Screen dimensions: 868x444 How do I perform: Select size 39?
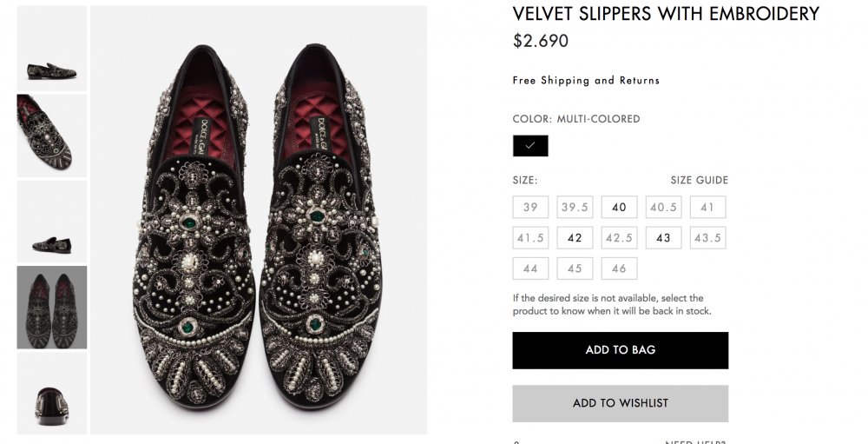tap(530, 208)
